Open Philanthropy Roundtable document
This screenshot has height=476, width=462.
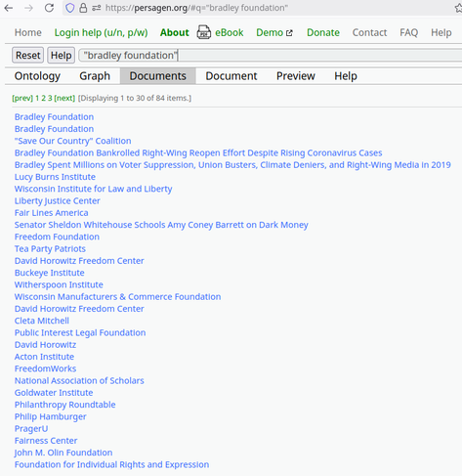(x=65, y=405)
